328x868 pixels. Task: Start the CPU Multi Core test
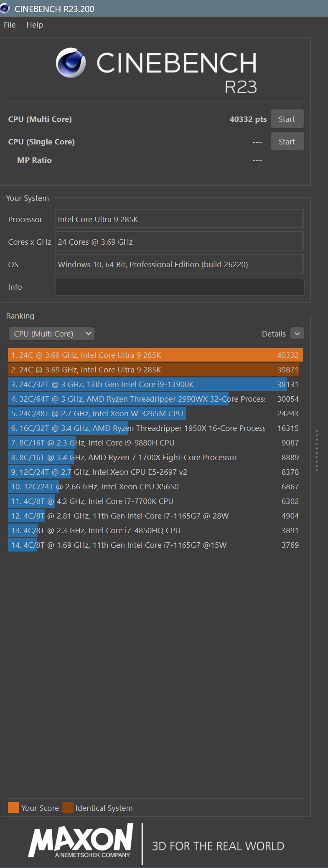(x=287, y=119)
